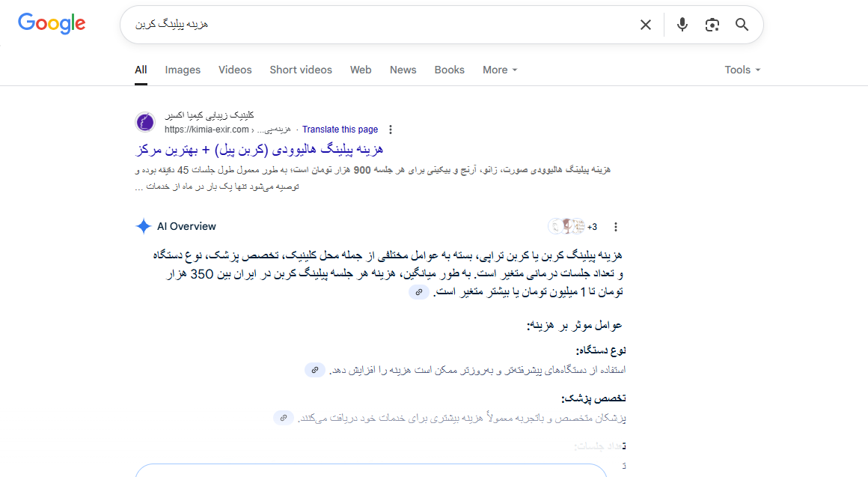Open the kimia-exir result options menu
This screenshot has width=868, height=477.
click(391, 130)
